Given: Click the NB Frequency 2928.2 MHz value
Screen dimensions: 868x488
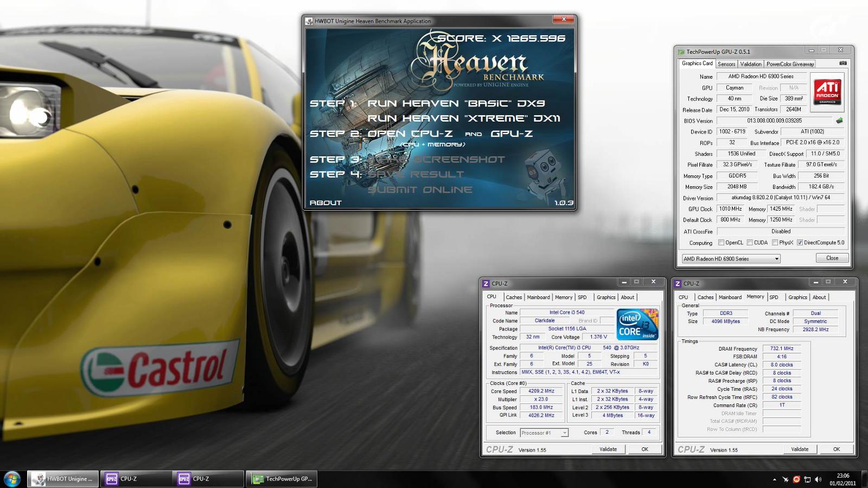Looking at the screenshot, I should 815,329.
